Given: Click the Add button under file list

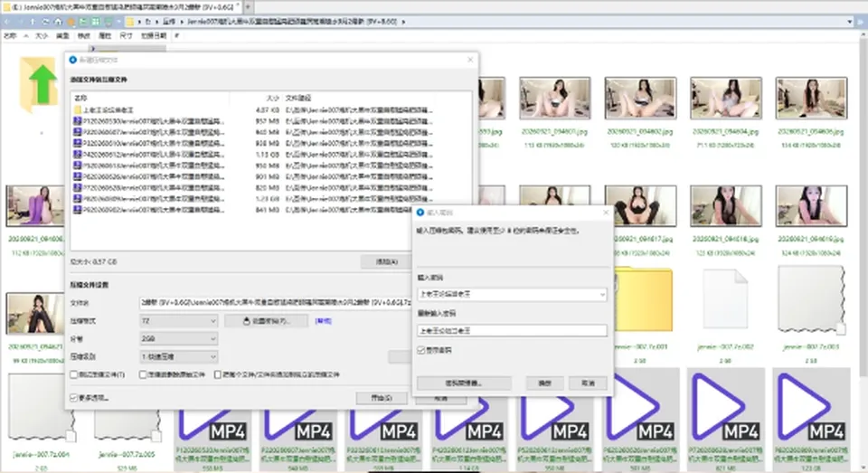Looking at the screenshot, I should tap(386, 262).
